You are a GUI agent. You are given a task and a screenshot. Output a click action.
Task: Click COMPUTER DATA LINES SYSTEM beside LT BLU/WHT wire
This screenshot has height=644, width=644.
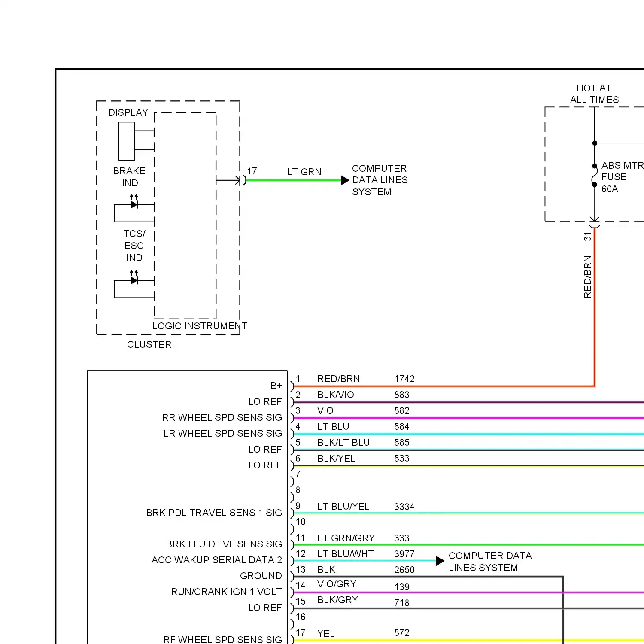click(x=490, y=562)
